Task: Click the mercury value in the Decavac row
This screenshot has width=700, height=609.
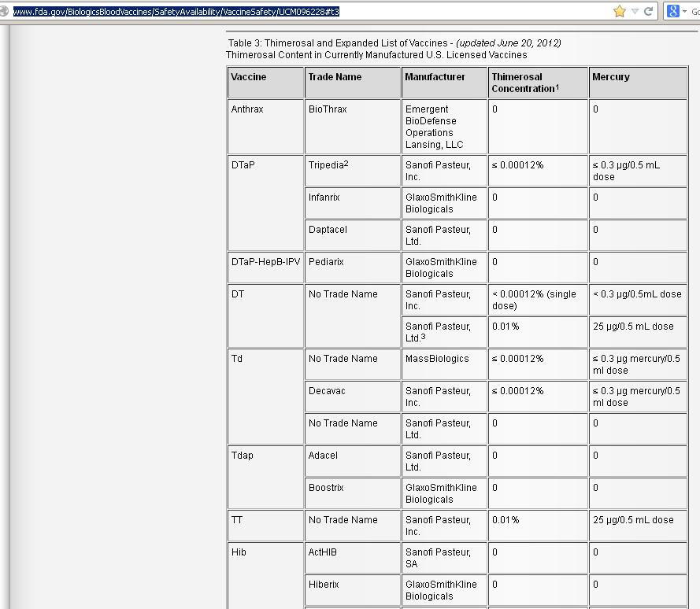Action: pyautogui.click(x=638, y=397)
